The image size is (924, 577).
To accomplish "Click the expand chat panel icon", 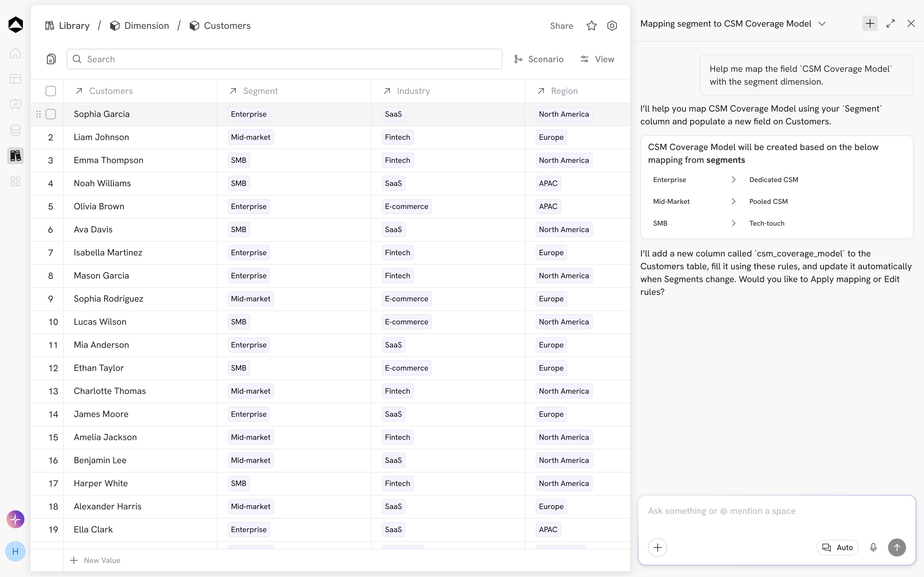I will (890, 24).
